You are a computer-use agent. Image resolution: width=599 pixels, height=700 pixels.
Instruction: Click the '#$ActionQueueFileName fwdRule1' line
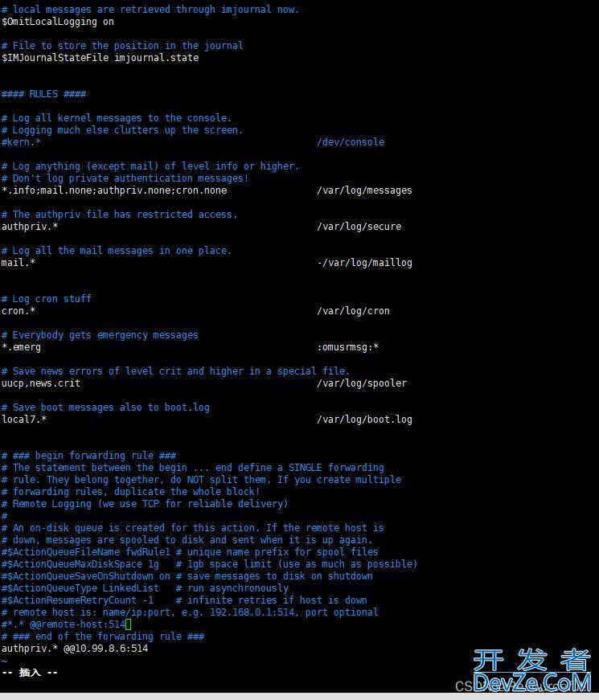86,552
